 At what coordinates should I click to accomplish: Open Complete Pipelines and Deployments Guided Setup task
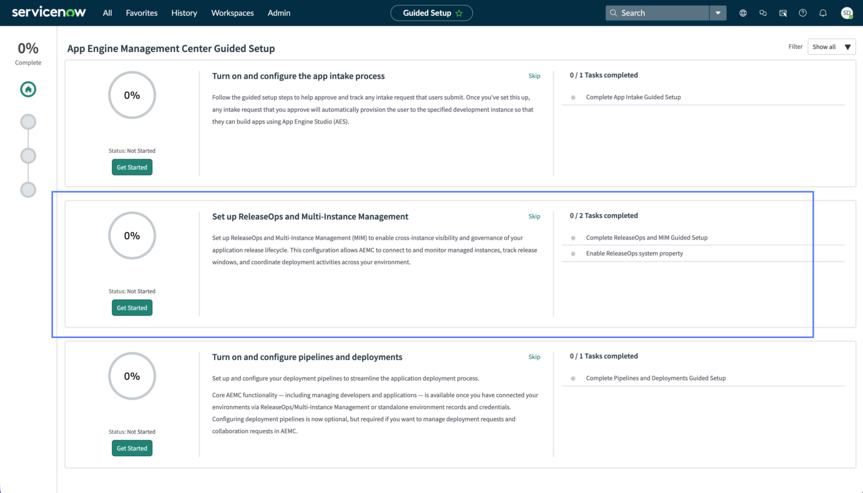point(656,378)
